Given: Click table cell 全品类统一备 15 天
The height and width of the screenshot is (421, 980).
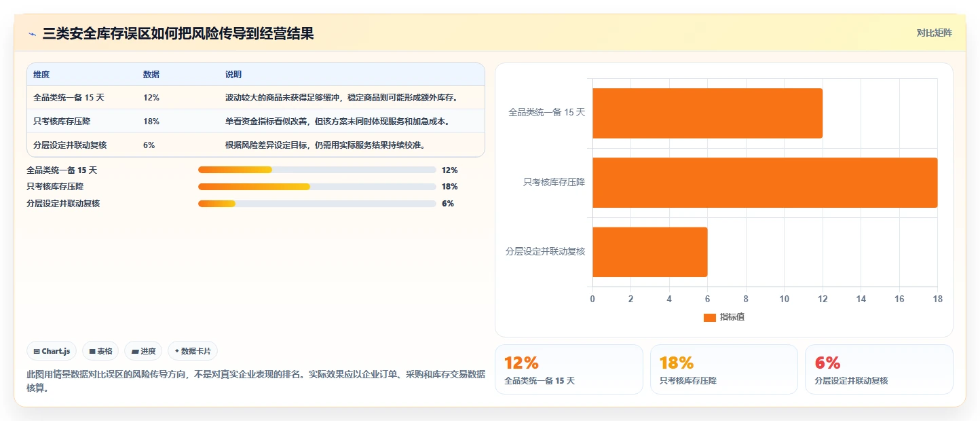Looking at the screenshot, I should point(69,97).
